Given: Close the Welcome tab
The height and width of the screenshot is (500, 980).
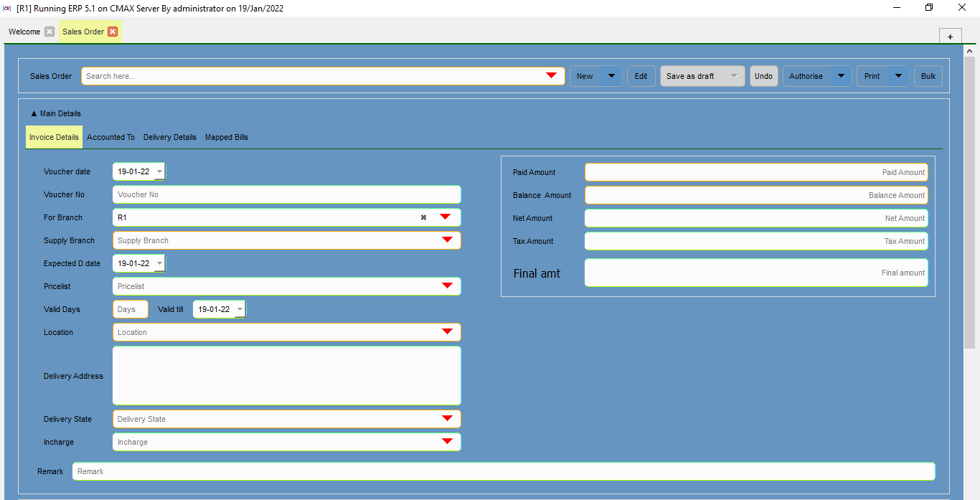Looking at the screenshot, I should (50, 32).
